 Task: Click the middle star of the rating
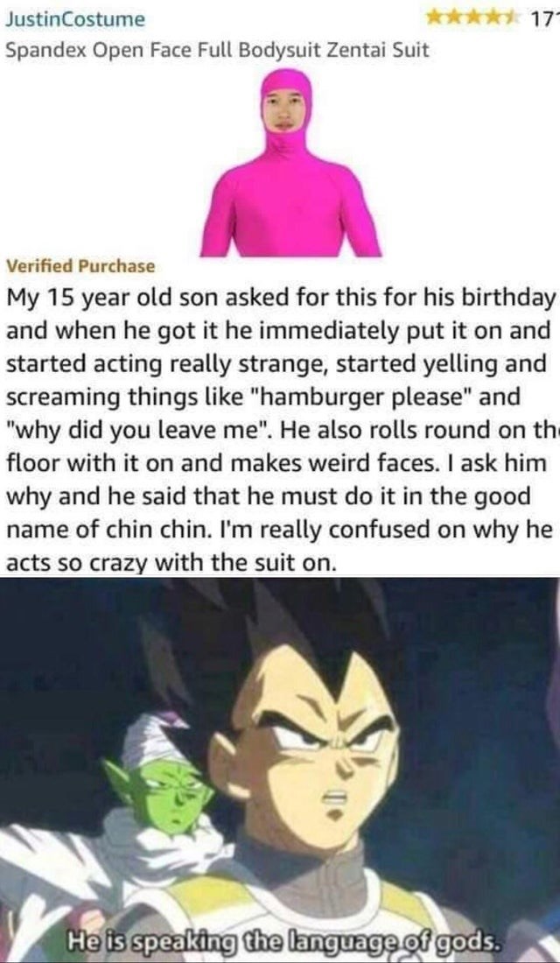coord(474,18)
